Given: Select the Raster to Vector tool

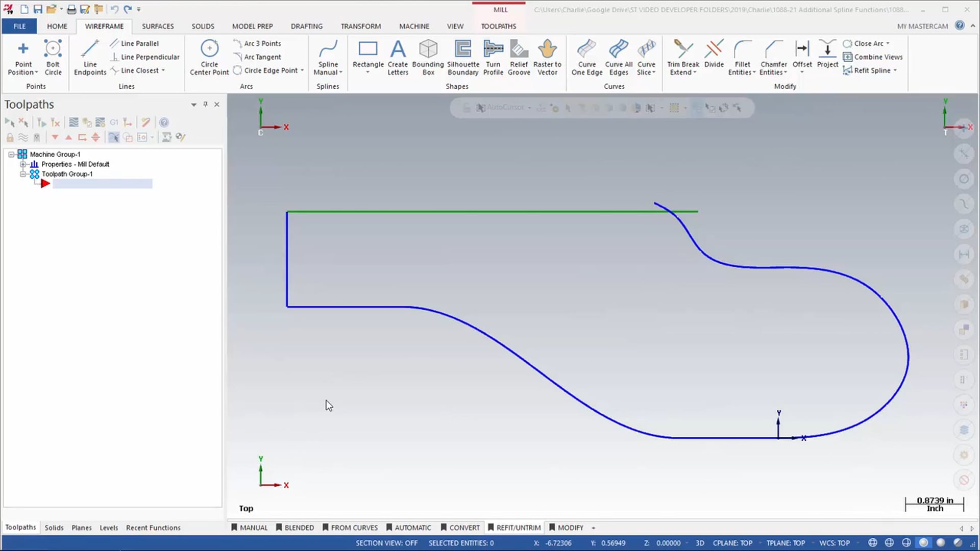Looking at the screenshot, I should 547,57.
